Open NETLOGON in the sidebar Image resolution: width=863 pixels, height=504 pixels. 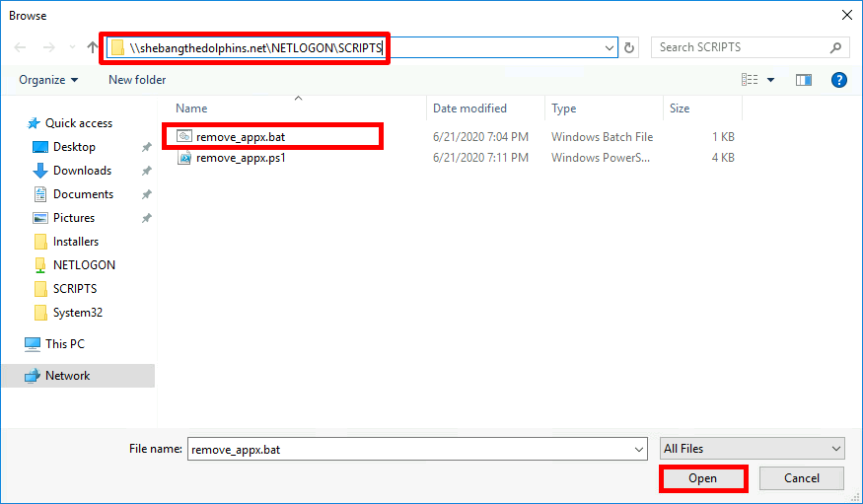pyautogui.click(x=84, y=265)
